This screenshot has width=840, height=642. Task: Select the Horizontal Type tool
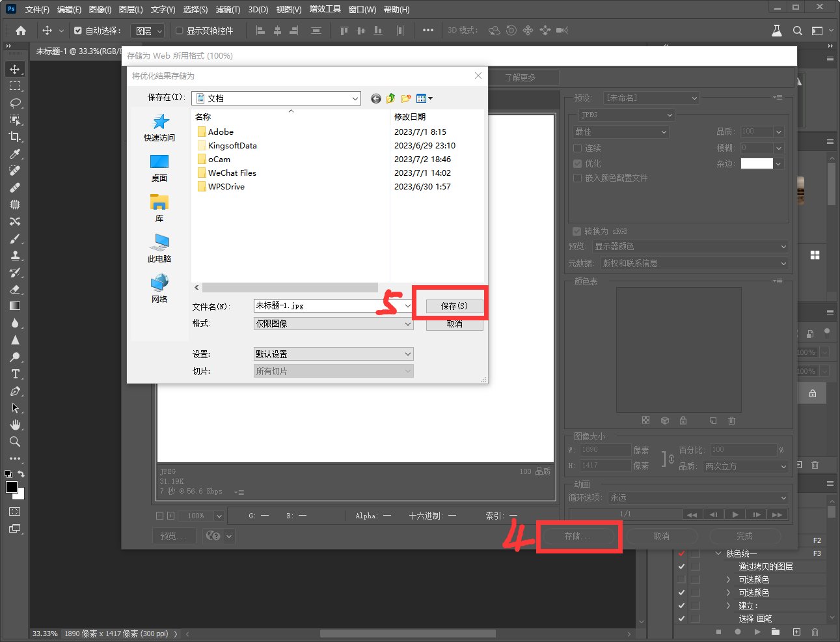pos(14,374)
